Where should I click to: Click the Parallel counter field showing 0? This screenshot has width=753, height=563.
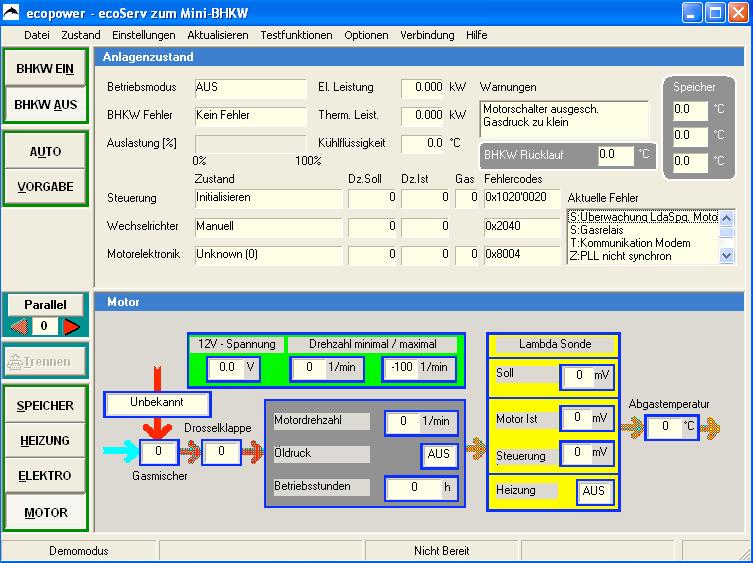point(45,326)
